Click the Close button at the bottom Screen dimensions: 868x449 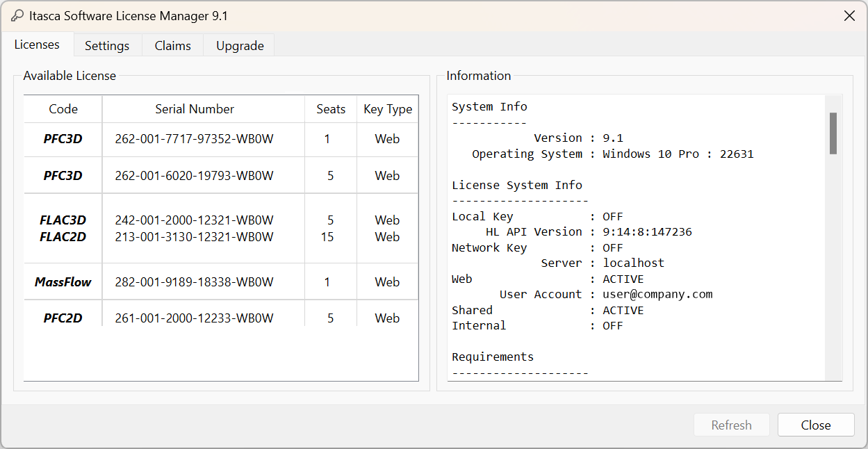(x=816, y=425)
